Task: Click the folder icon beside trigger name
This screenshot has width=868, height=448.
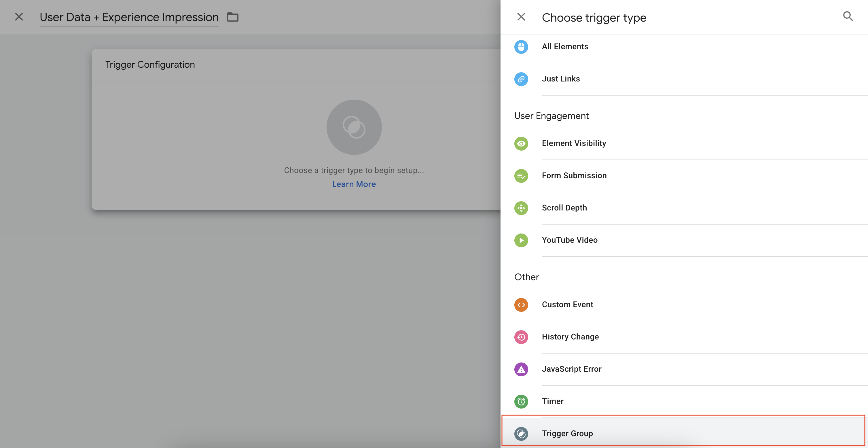Action: pyautogui.click(x=232, y=17)
